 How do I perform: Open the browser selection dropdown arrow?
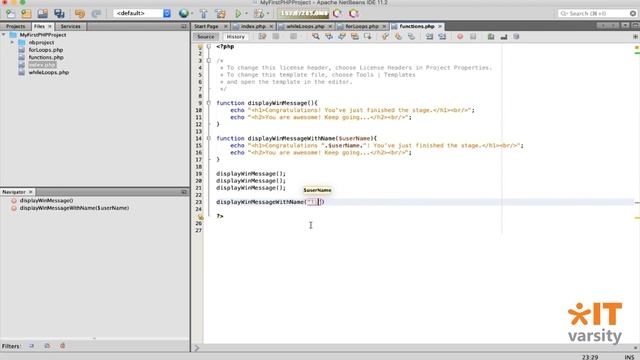tap(192, 13)
